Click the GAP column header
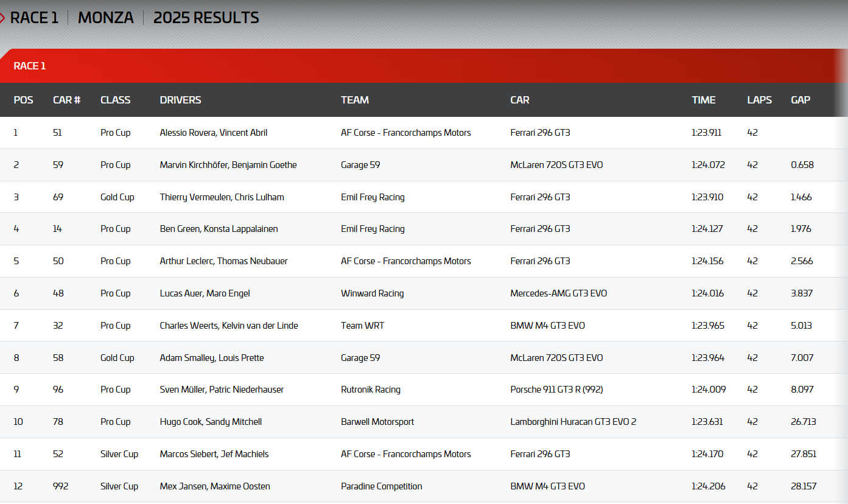The image size is (848, 504). click(x=801, y=100)
